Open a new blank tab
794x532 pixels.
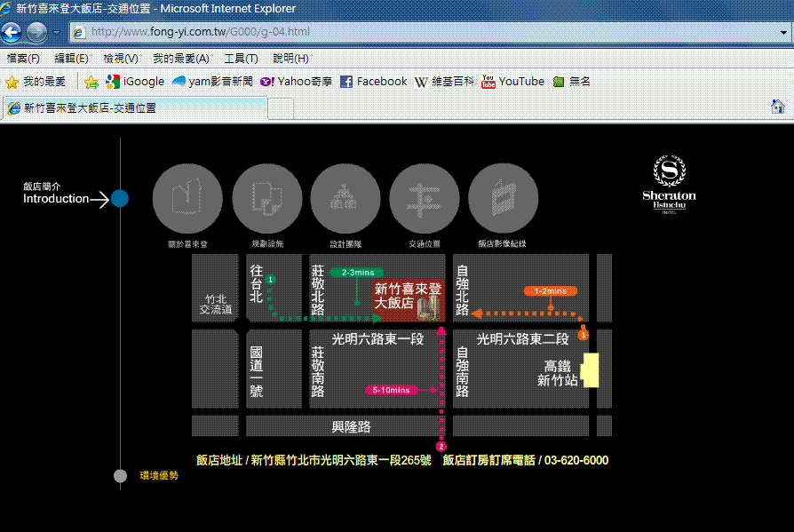(281, 108)
